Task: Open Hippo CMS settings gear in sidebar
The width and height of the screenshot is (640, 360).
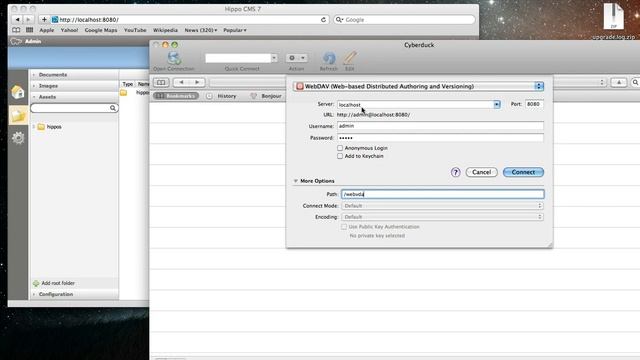Action: 18,138
